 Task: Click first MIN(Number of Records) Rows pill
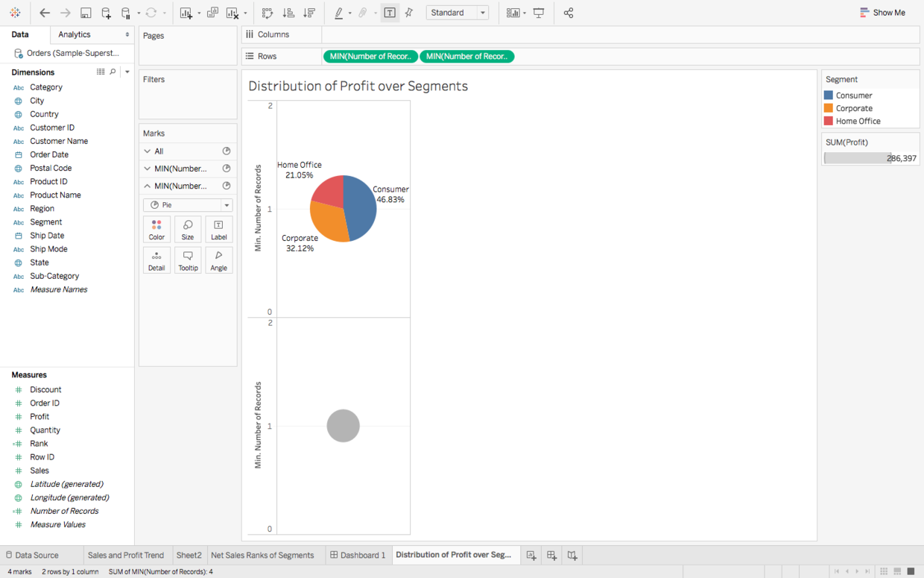pyautogui.click(x=370, y=57)
